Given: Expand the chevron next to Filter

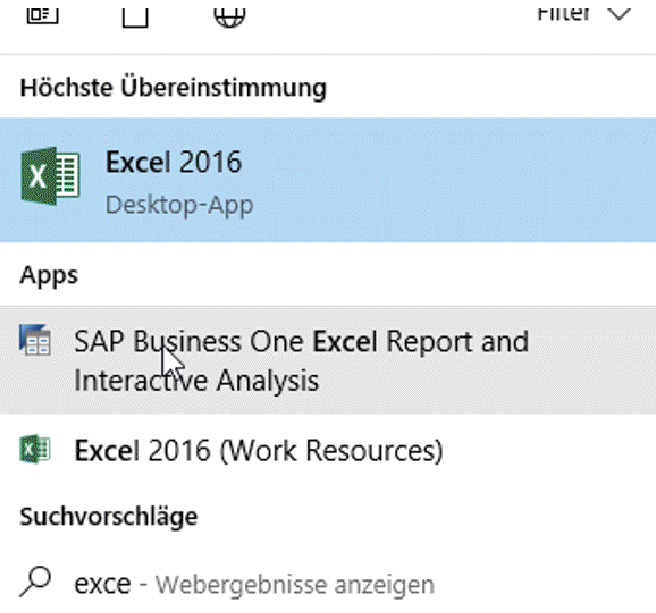Looking at the screenshot, I should (x=619, y=12).
